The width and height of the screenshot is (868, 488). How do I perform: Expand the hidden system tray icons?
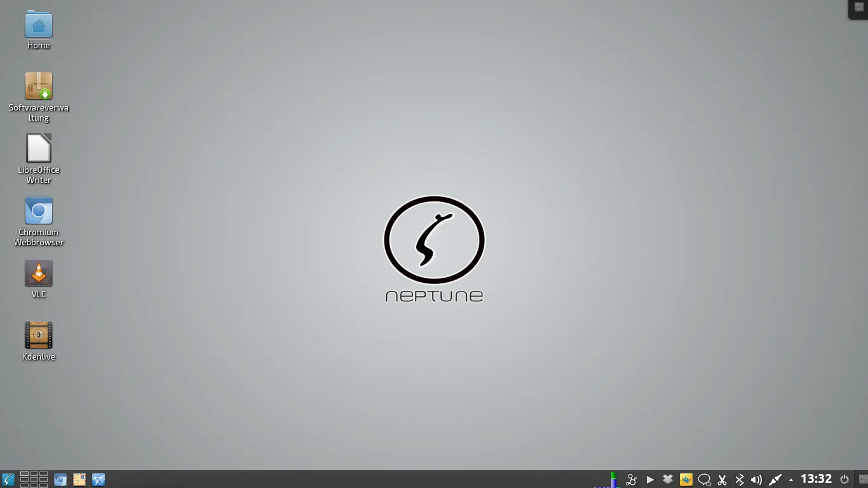pyautogui.click(x=790, y=480)
